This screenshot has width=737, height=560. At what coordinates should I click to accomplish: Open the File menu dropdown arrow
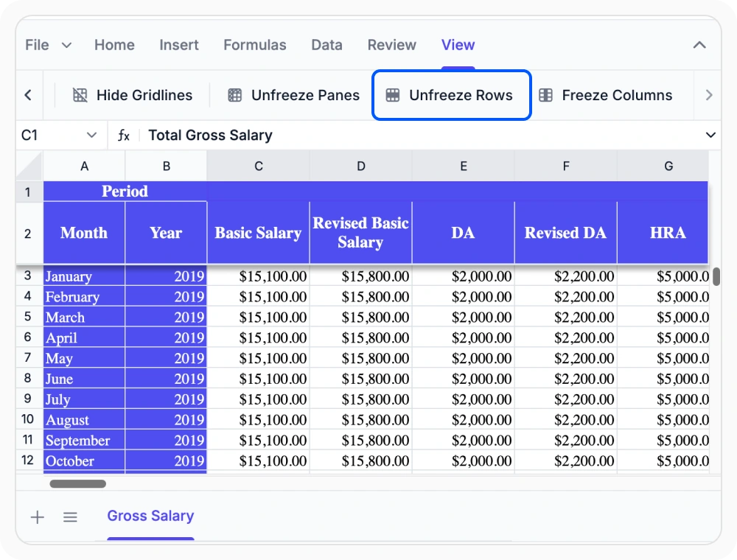(67, 45)
